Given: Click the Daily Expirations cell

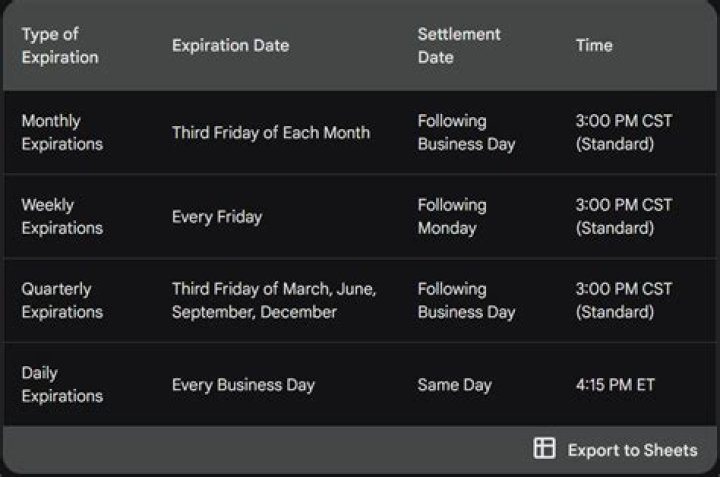Looking at the screenshot, I should point(62,385).
